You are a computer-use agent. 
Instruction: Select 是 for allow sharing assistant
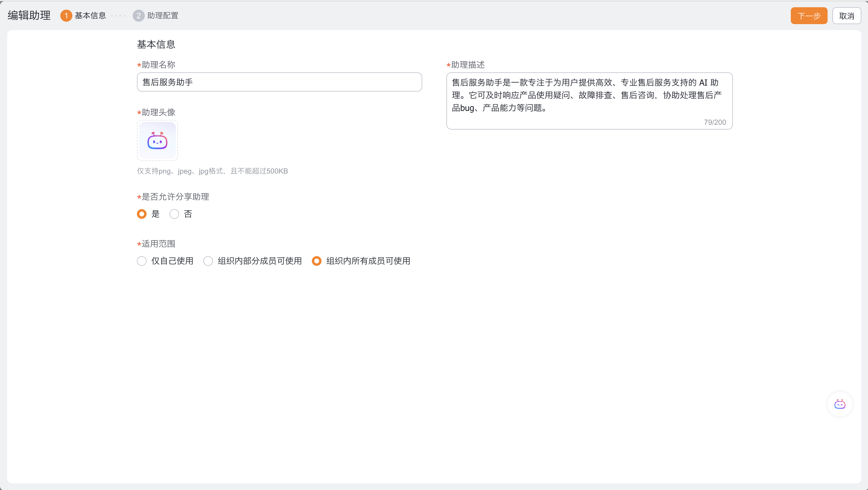(x=142, y=214)
